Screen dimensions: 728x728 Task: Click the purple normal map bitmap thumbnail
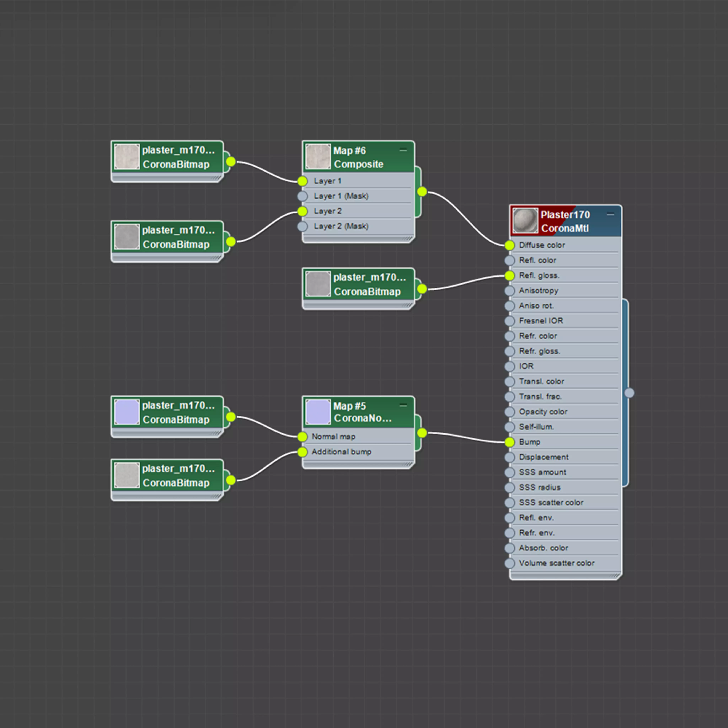point(127,412)
